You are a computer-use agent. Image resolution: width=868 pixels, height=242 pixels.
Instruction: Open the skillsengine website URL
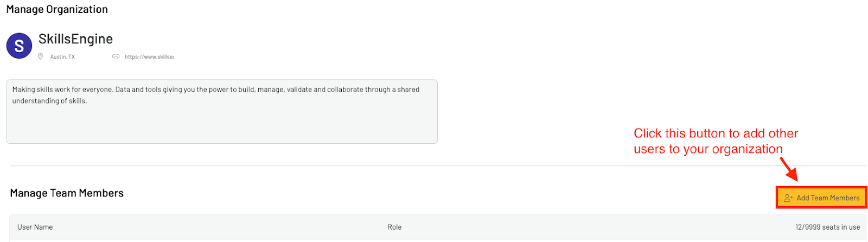click(149, 56)
